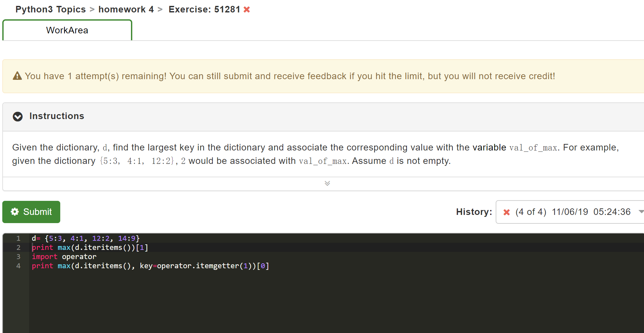
Task: Open the homework 4 link
Action: coord(126,9)
